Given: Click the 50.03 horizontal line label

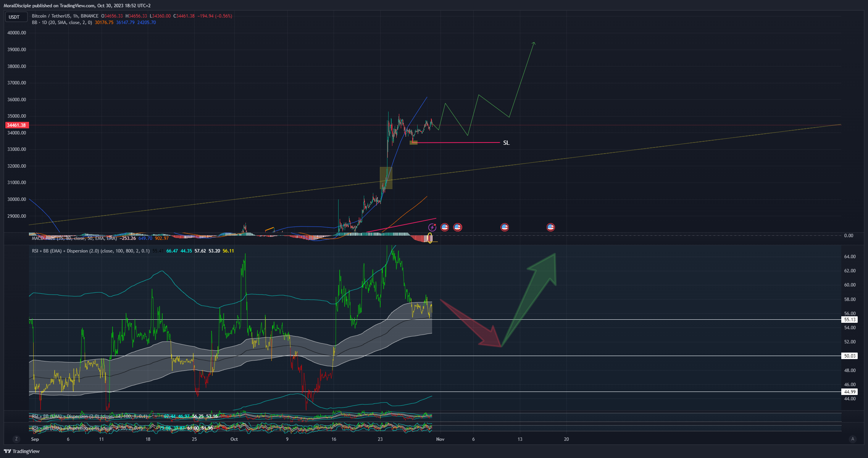Looking at the screenshot, I should pos(850,356).
